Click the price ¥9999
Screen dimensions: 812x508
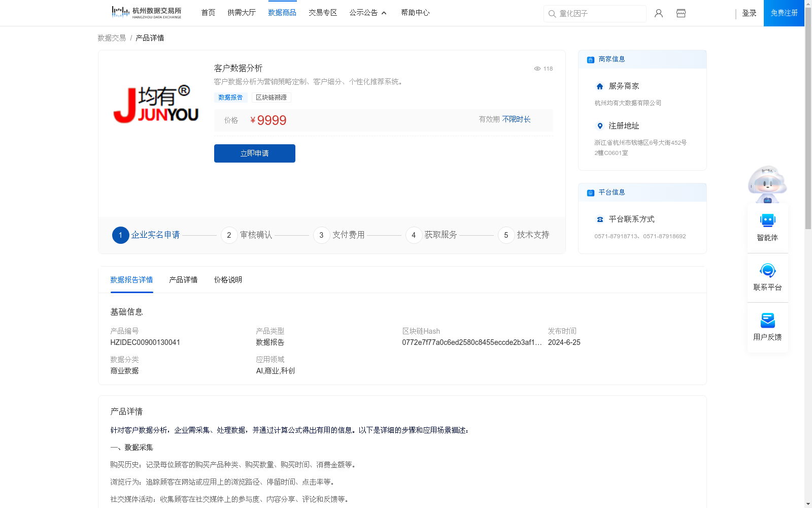pyautogui.click(x=268, y=120)
